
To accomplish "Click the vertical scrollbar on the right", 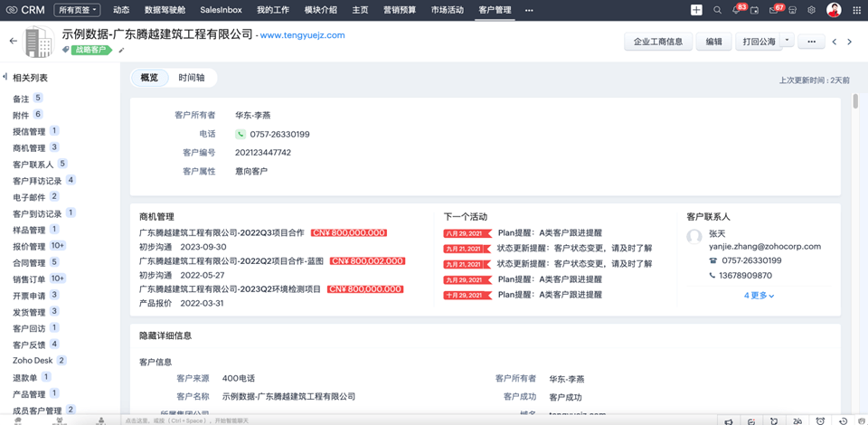I will pos(855,101).
